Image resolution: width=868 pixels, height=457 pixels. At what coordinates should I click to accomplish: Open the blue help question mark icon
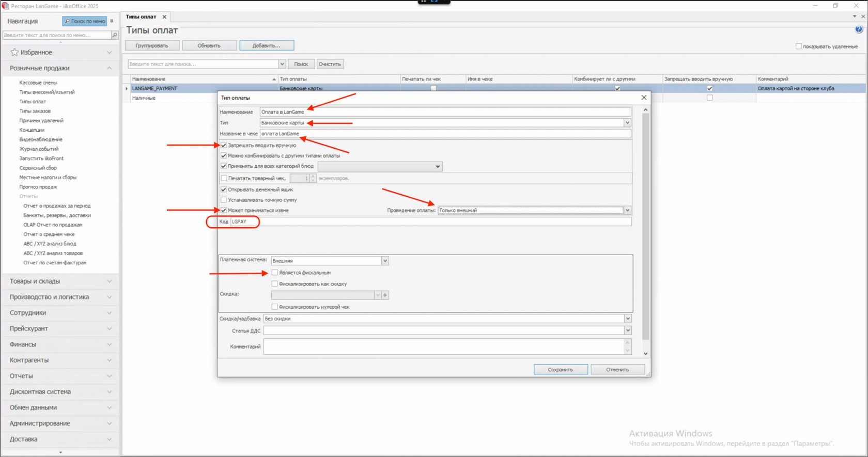(859, 29)
